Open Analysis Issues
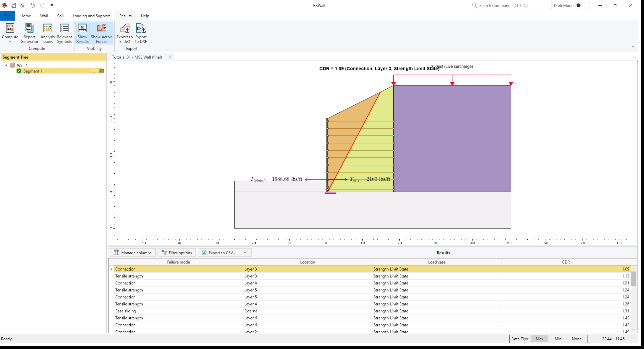Screen dimensions: 644x349 click(48, 33)
